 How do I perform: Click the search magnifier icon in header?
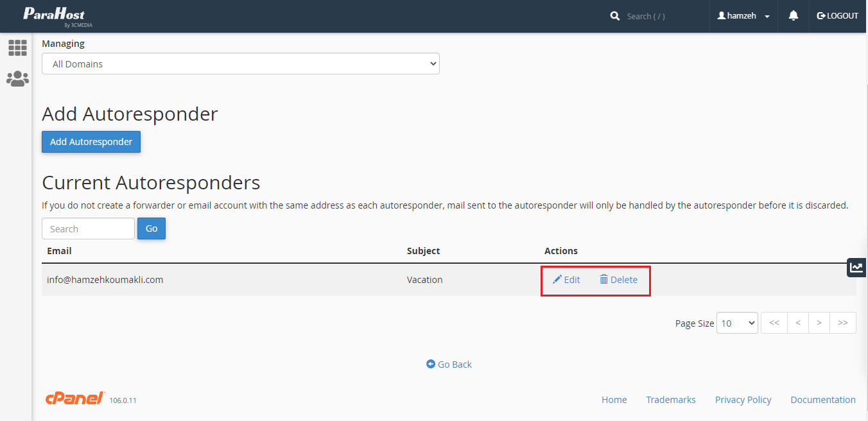coord(615,16)
